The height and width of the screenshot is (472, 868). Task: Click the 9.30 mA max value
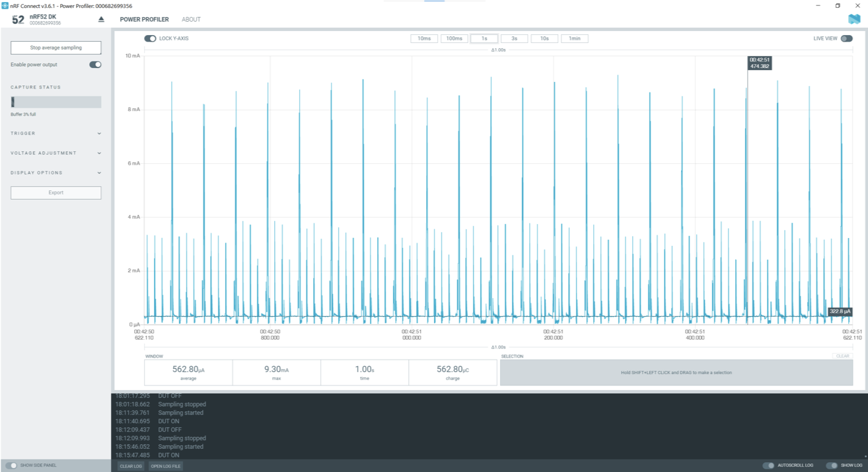[277, 372]
